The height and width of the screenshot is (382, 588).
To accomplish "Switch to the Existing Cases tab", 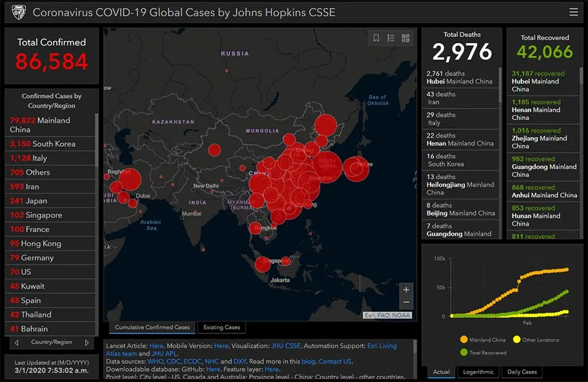I will (221, 327).
